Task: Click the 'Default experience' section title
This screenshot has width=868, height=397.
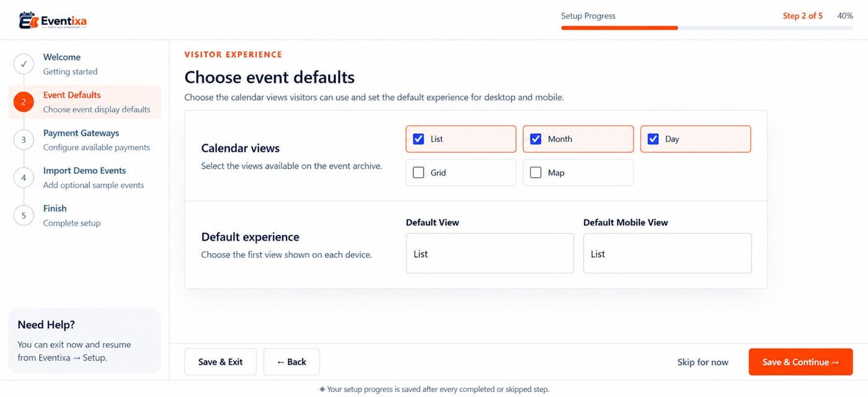Action: point(250,237)
